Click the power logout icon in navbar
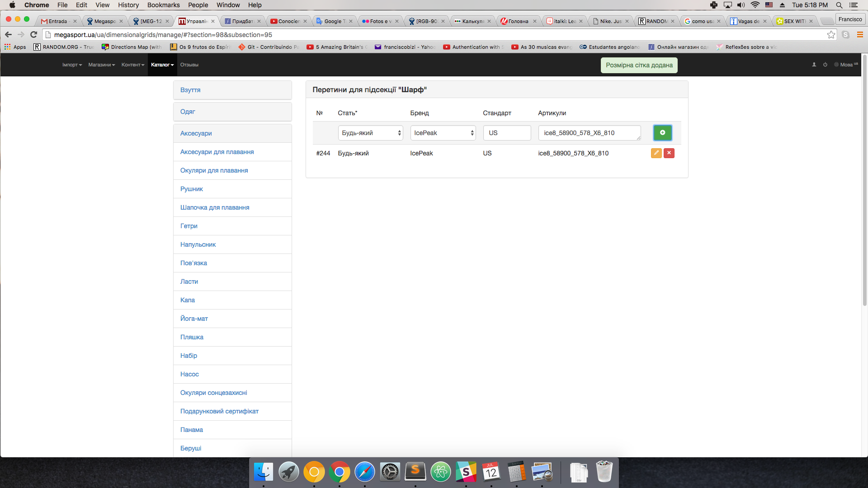Viewport: 868px width, 488px height. point(825,65)
